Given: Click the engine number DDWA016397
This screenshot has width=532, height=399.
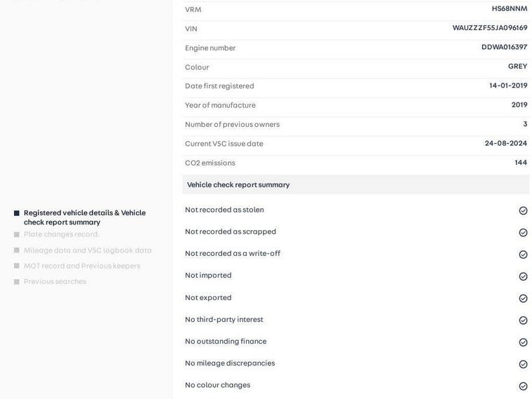Looking at the screenshot, I should pos(504,47).
